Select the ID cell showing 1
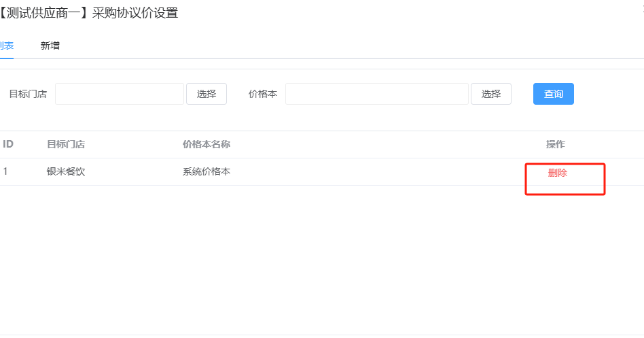 5,171
